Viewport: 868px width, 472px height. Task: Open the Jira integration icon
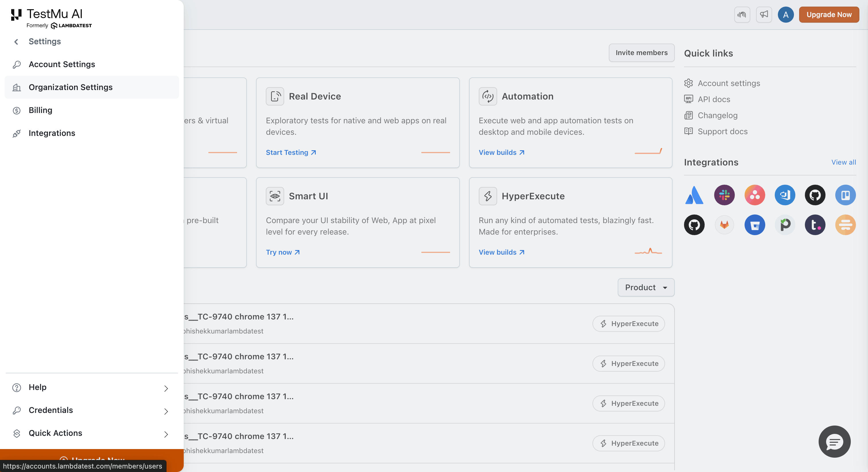click(694, 195)
